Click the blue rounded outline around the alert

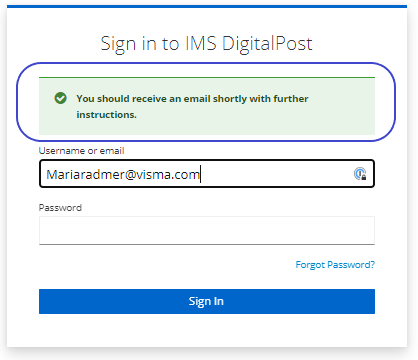(x=207, y=63)
